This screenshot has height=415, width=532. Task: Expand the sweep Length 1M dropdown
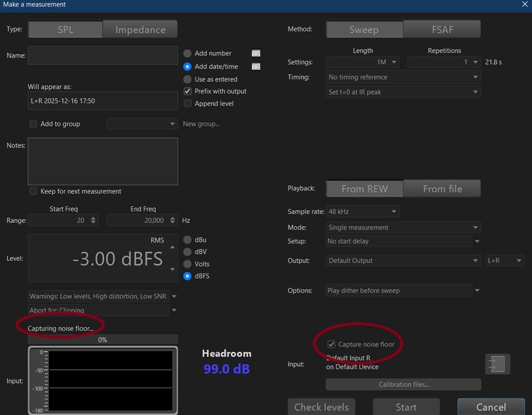click(363, 62)
